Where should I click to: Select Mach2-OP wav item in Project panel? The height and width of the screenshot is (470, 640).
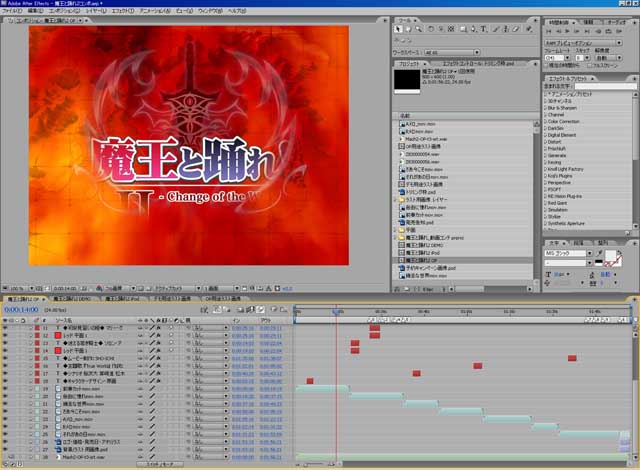tap(427, 139)
